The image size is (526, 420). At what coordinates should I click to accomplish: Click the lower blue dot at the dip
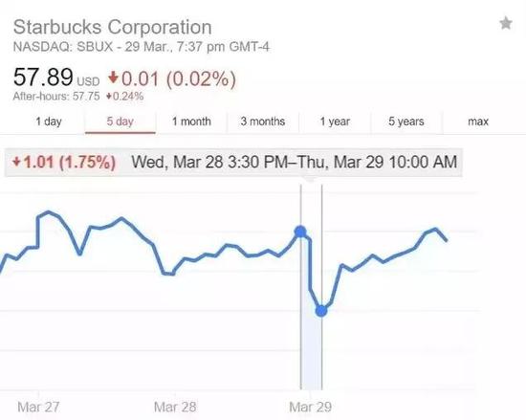[321, 311]
